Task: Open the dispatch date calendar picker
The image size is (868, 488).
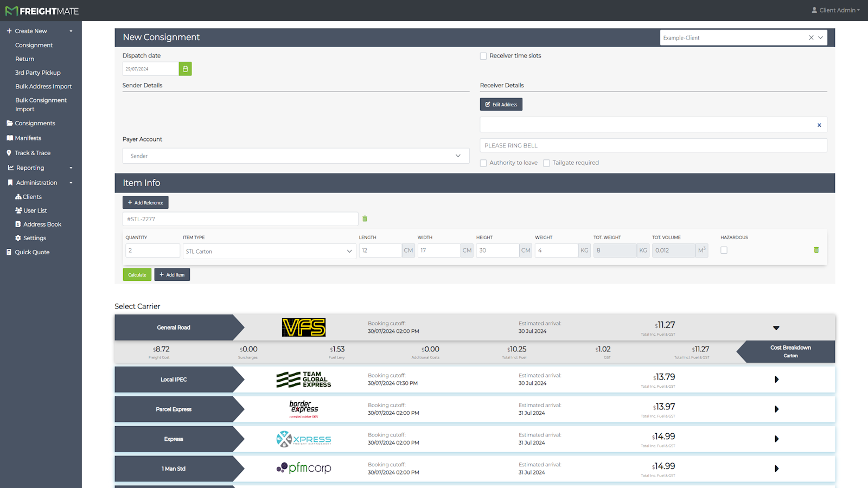Action: click(185, 68)
